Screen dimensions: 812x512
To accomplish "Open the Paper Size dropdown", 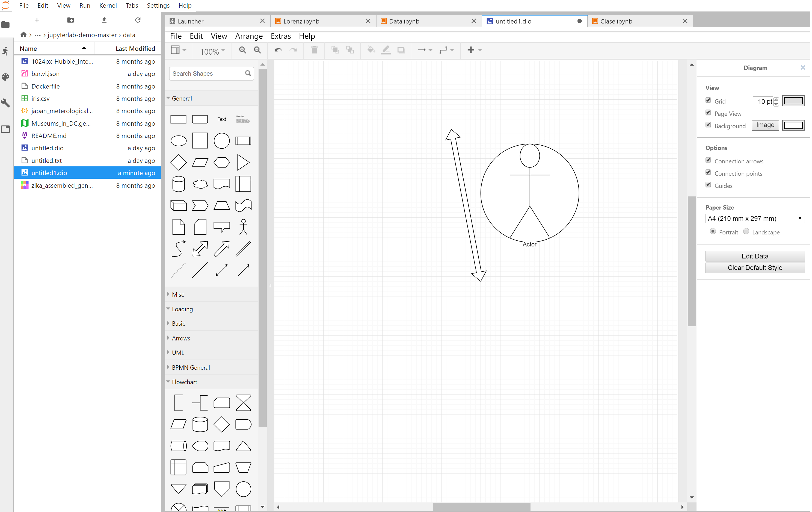I will point(755,218).
